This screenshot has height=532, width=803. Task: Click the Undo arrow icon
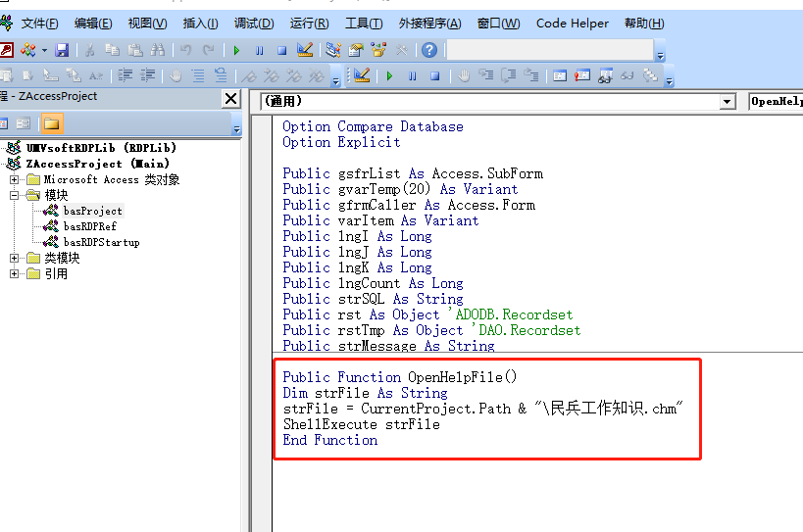[186, 50]
